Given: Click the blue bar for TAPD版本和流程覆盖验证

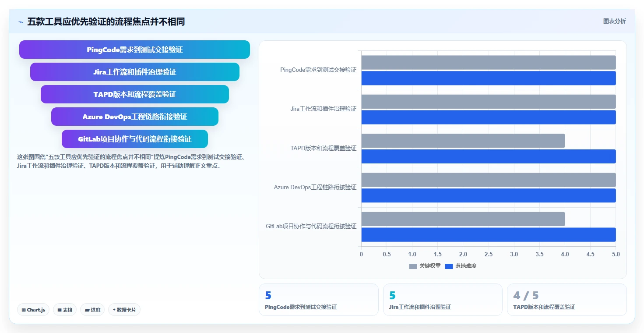Looking at the screenshot, I should coord(489,156).
